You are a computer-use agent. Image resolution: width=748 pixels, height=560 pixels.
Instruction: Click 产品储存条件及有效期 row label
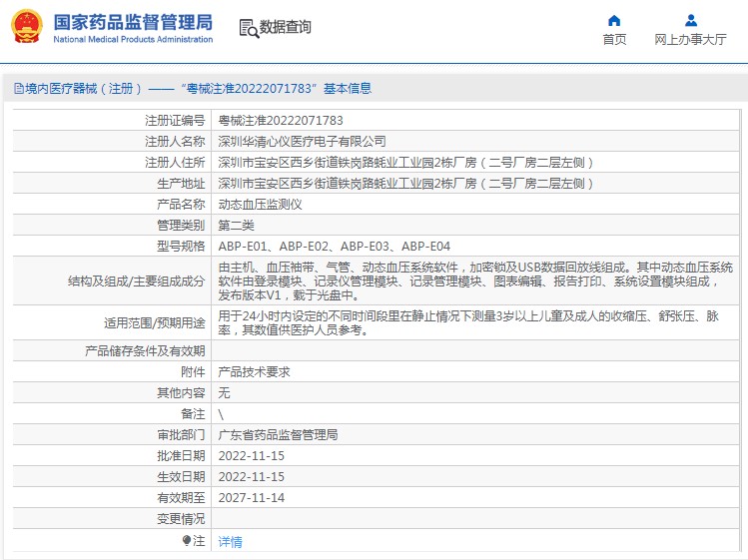pos(145,351)
